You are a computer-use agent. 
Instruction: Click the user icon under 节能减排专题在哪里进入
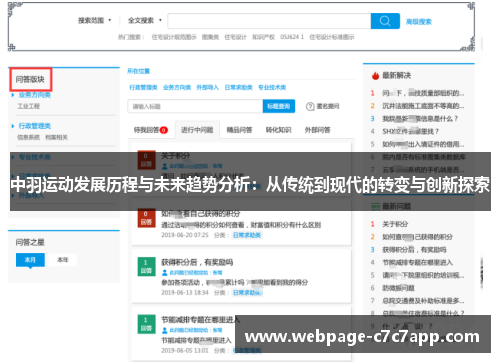point(165,330)
